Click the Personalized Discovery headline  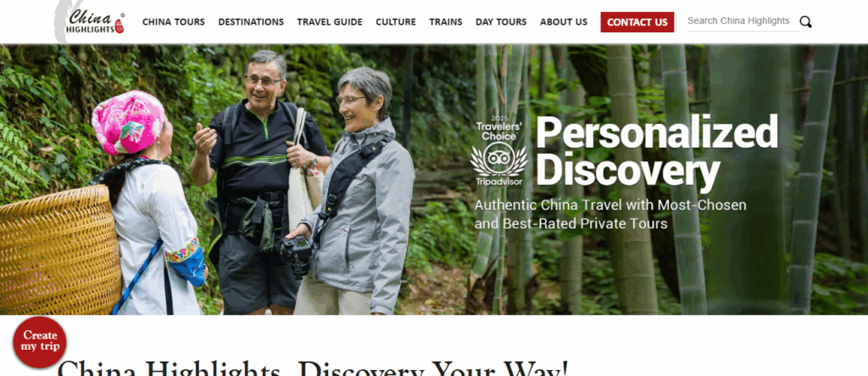pyautogui.click(x=657, y=152)
